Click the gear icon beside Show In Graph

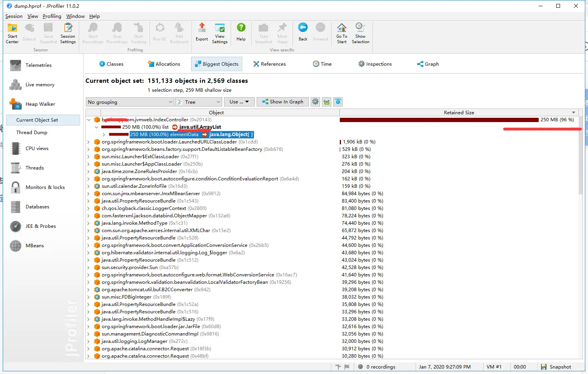315,102
